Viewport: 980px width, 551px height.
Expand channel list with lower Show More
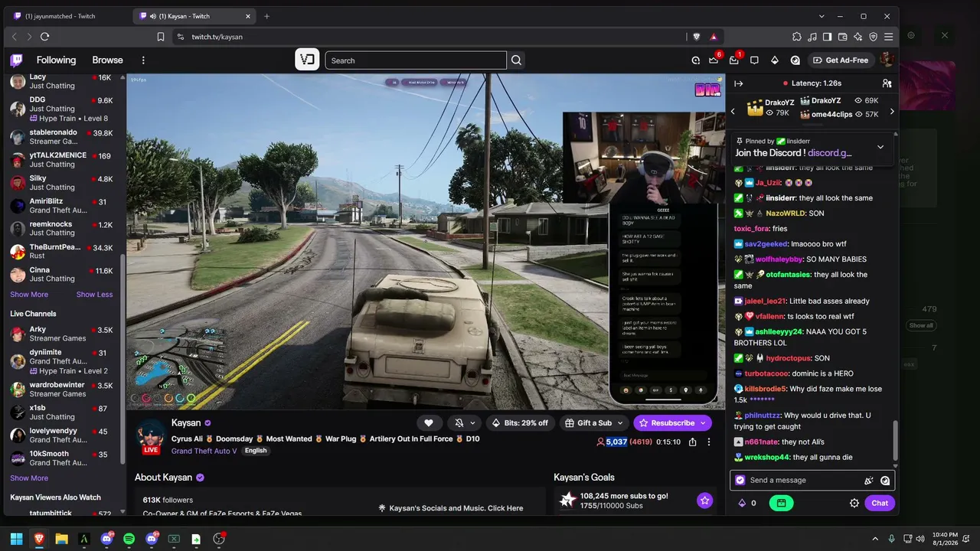[x=29, y=478]
